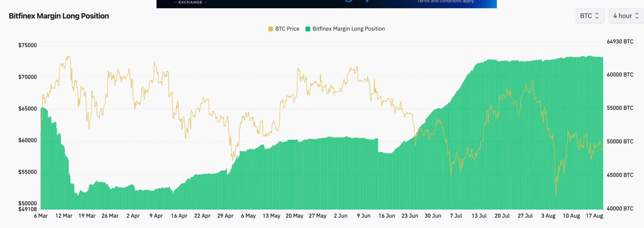Click the $60000 left axis label
The width and height of the screenshot is (644, 228).
click(x=27, y=140)
